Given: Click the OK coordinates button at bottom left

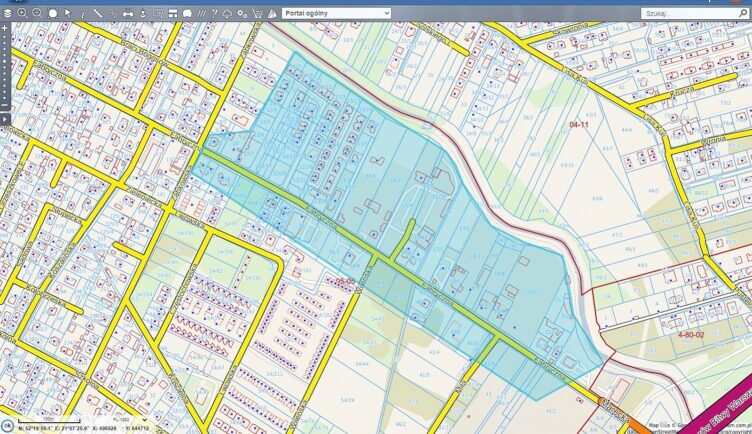Looking at the screenshot, I should tap(7, 427).
